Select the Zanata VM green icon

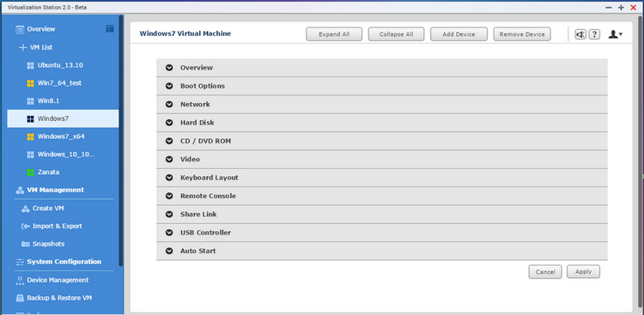(30, 173)
